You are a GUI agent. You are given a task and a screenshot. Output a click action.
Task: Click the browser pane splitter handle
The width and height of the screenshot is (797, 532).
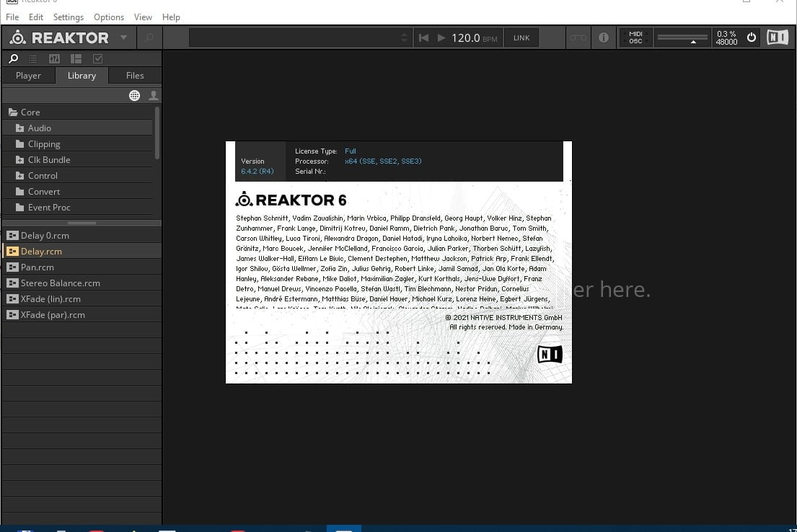[82, 223]
